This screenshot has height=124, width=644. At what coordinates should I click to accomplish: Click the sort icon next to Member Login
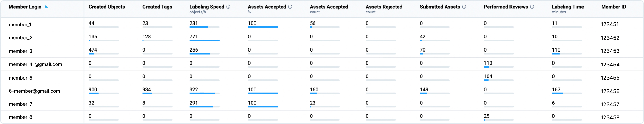[47, 7]
